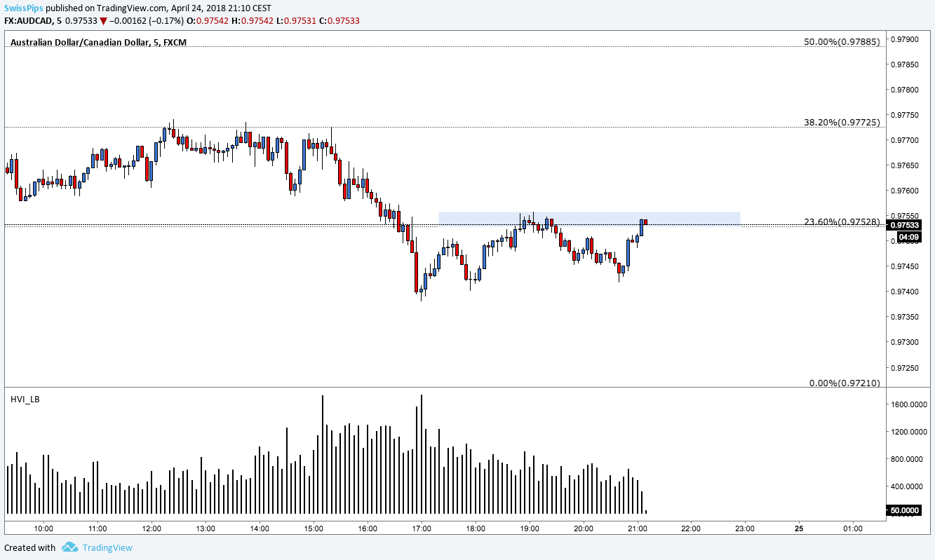Click the 0.97750 price axis label

(x=903, y=115)
